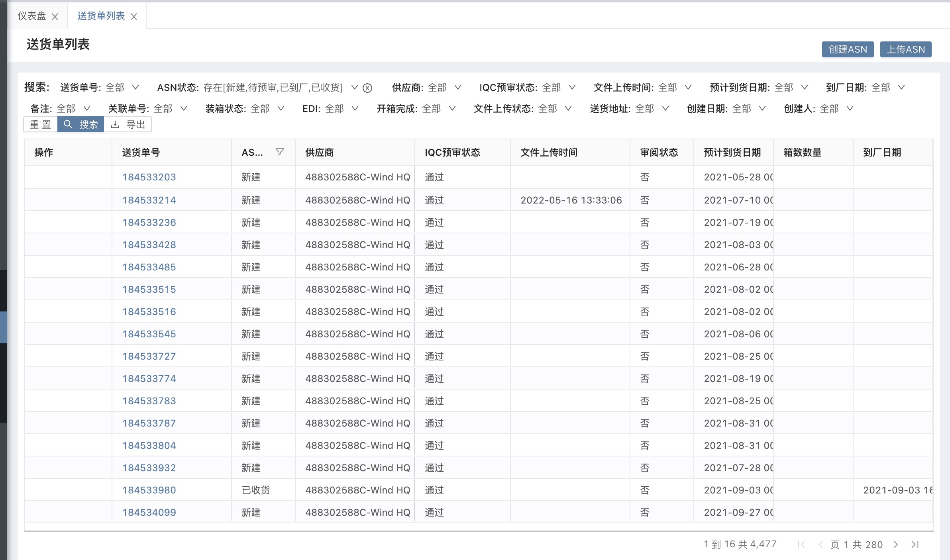The image size is (950, 560).
Task: Open delivery note 184533516
Action: 149,311
